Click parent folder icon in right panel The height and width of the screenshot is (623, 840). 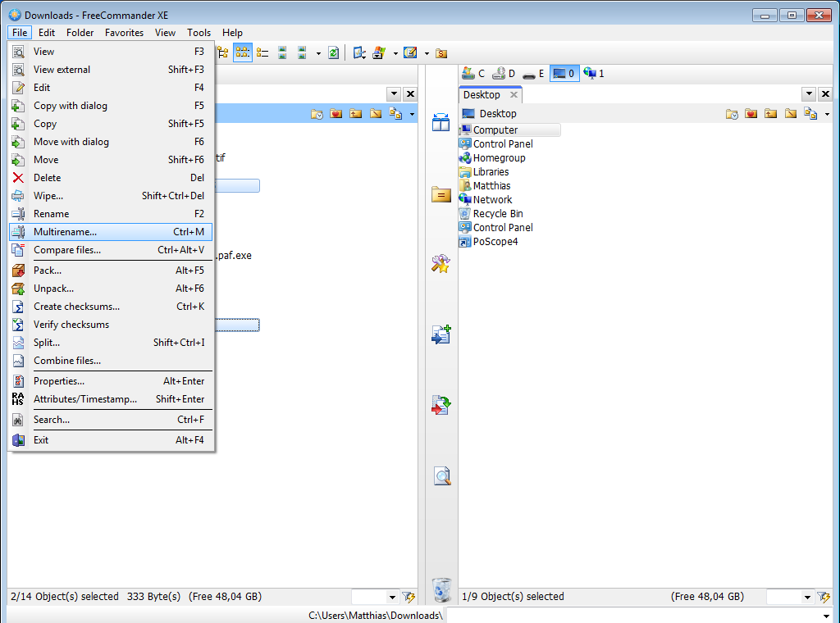point(771,113)
